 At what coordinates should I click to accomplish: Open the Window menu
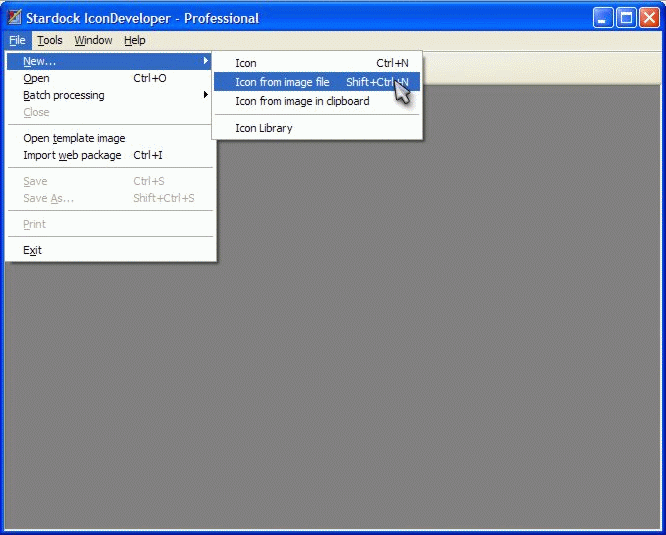[x=93, y=40]
